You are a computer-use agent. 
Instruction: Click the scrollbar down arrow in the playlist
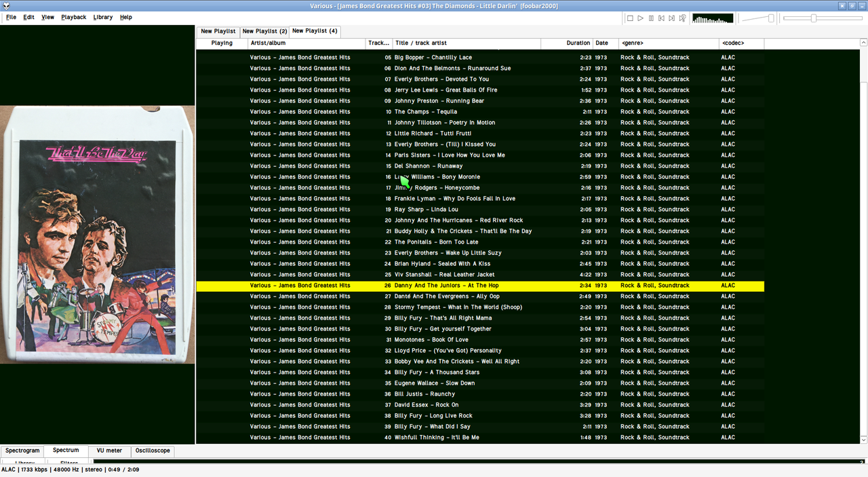click(863, 440)
